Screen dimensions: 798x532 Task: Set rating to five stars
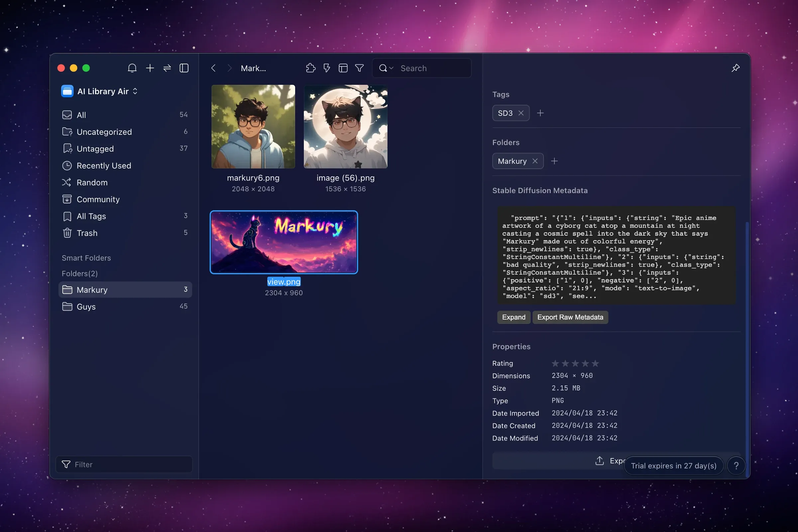pos(595,364)
